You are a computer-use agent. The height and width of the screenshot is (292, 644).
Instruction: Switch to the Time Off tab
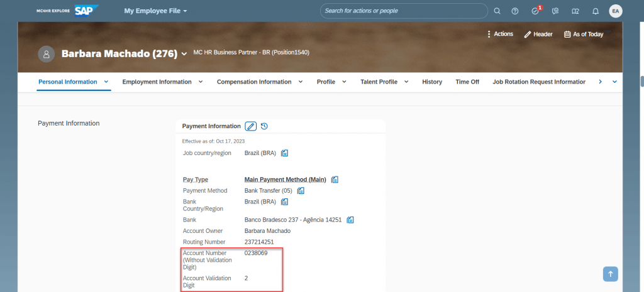tap(467, 82)
